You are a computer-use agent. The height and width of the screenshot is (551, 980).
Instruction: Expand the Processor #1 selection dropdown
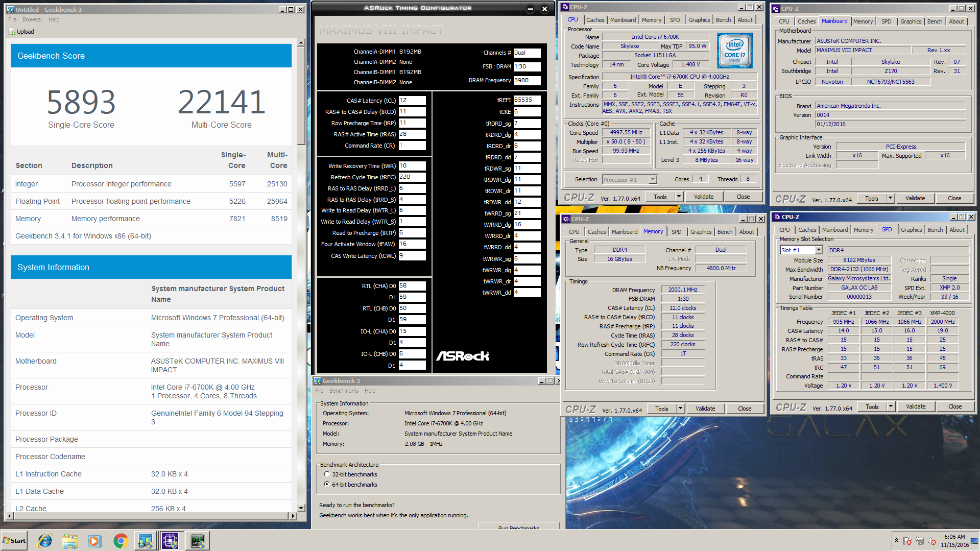(x=653, y=179)
